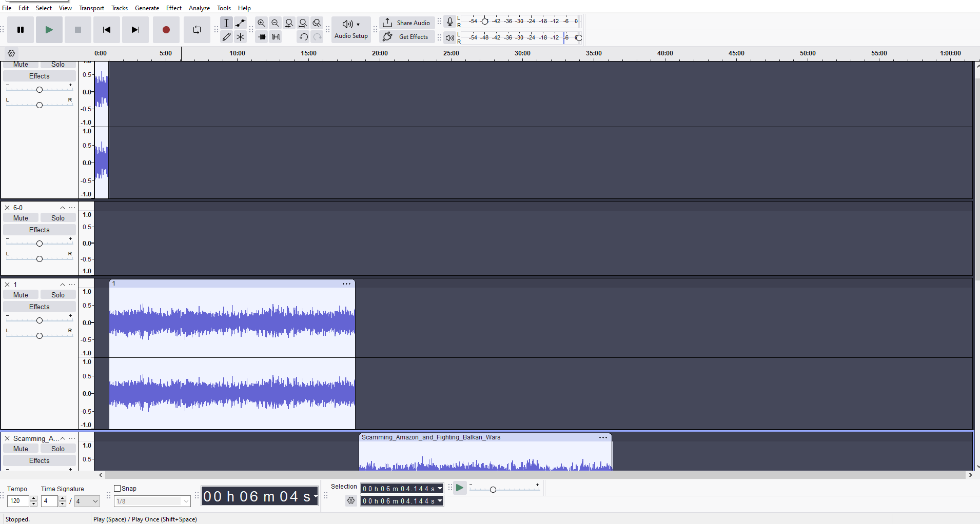The width and height of the screenshot is (980, 524).
Task: Select the Selection (I-beam) tool
Action: point(226,23)
